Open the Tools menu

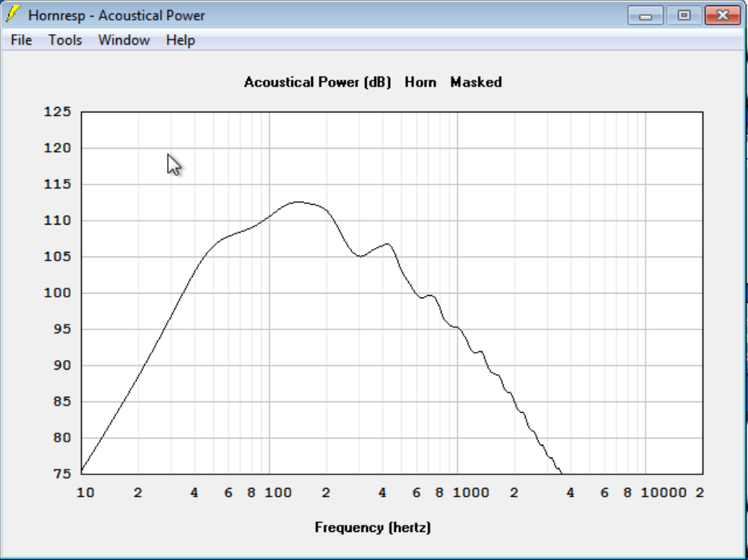point(65,40)
